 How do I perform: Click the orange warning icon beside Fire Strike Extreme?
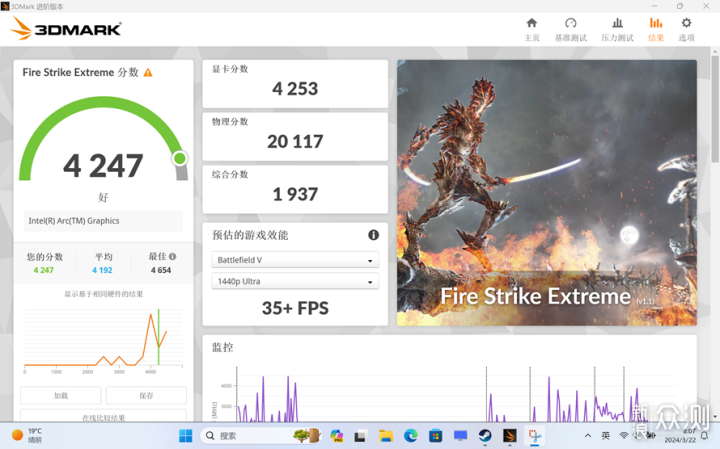coord(148,73)
